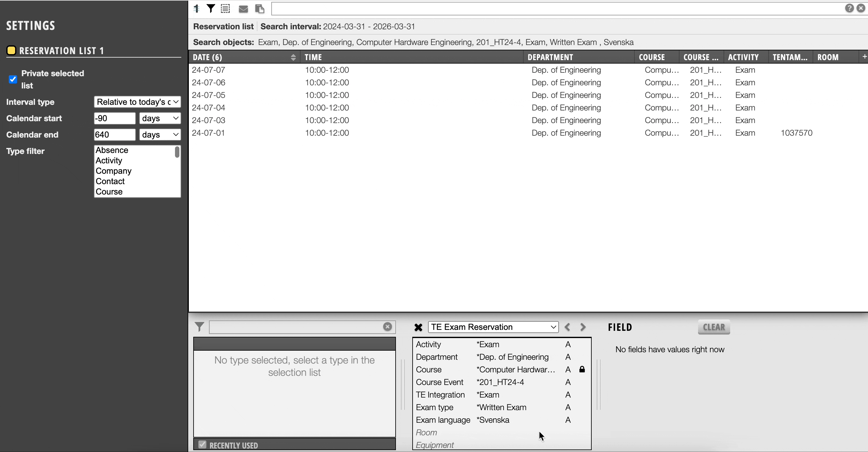Click the Calendar end value field 640
Screen dimensions: 868x452
[x=115, y=135]
